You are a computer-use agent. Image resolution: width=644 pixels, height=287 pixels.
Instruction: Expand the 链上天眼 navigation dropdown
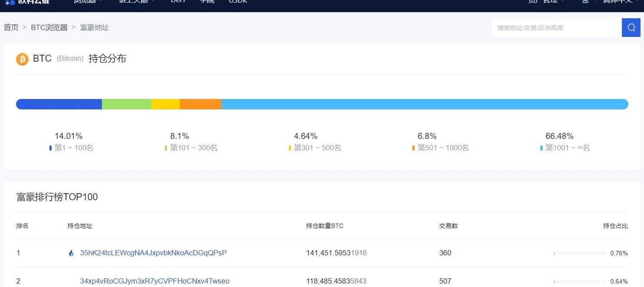137,1
